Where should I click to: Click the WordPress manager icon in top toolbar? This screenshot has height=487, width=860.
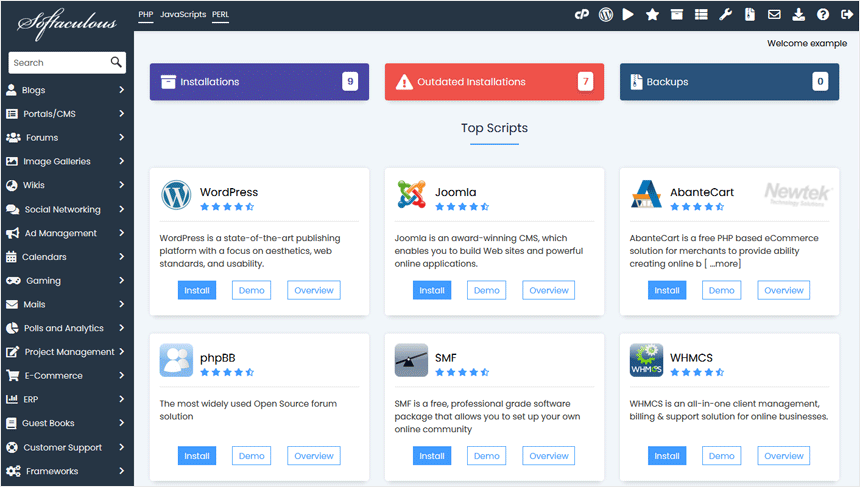click(x=605, y=14)
